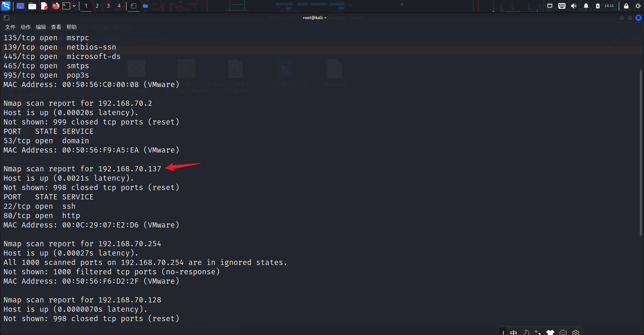Open the 文件 menu in the terminal

point(10,27)
